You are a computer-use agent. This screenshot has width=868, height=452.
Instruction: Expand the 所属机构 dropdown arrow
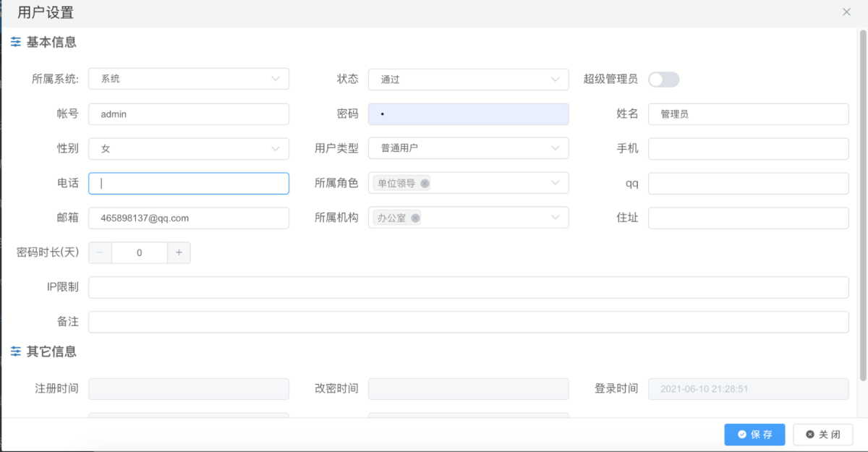[555, 218]
